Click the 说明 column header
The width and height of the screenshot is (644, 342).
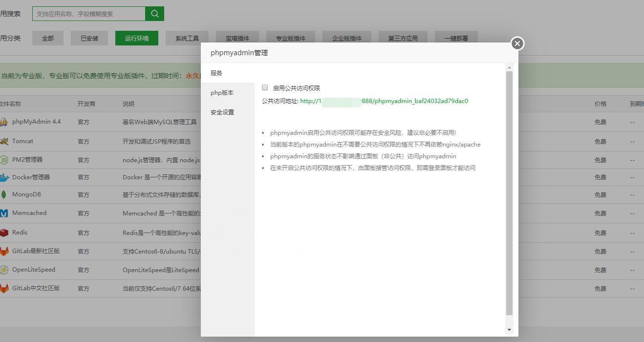129,104
